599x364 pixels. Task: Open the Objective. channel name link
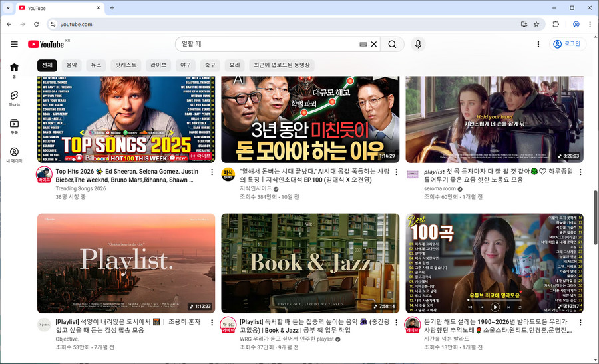tap(67, 339)
